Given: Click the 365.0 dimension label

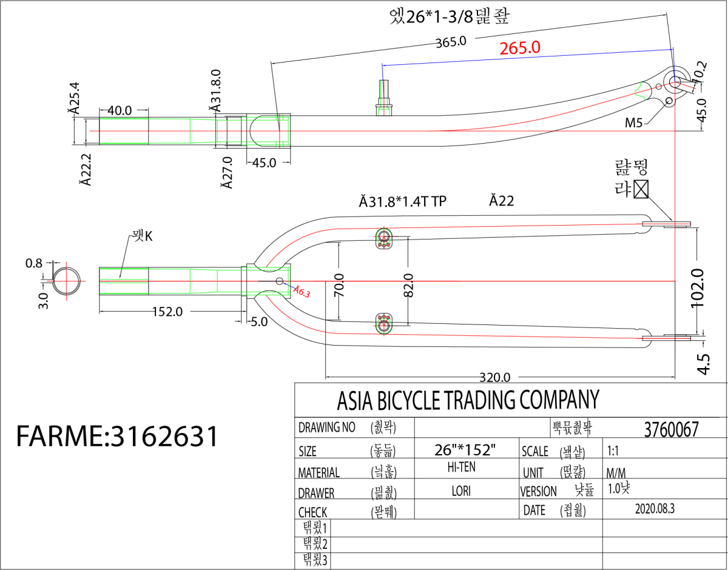Looking at the screenshot, I should point(451,42).
